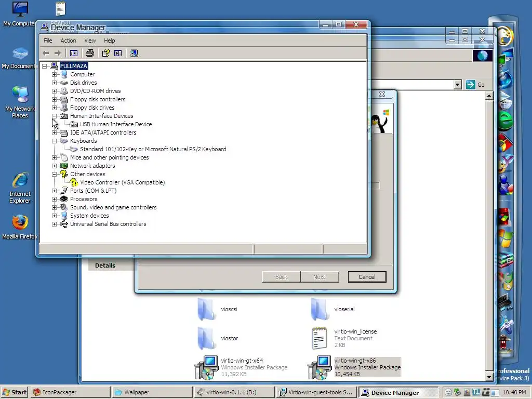Image resolution: width=532 pixels, height=399 pixels.
Task: Select the virtio-win-gt-x86 installer package
Action: 354,367
